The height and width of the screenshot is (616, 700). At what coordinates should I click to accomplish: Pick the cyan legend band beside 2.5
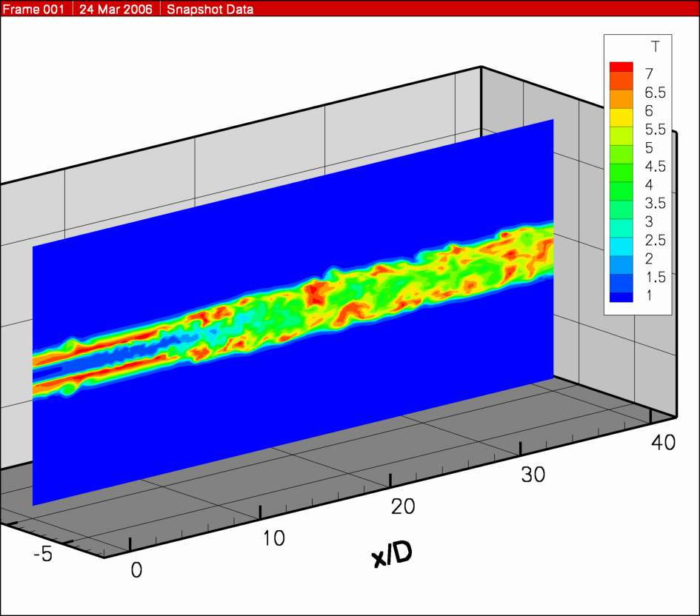coord(621,241)
